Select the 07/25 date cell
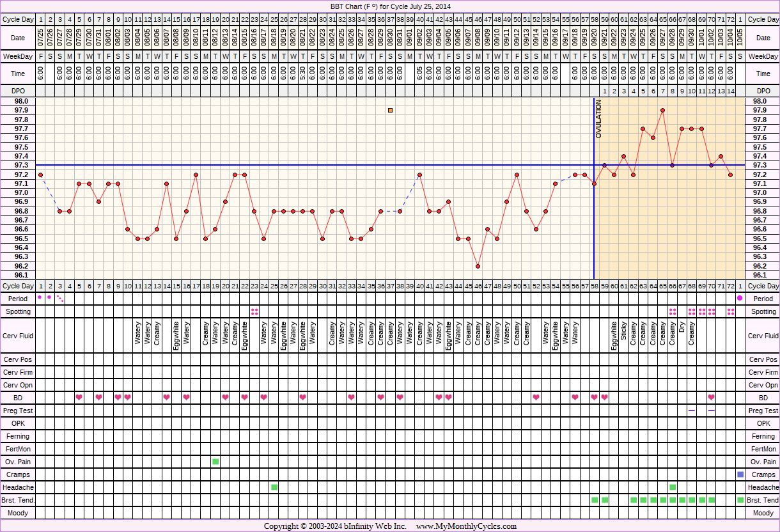Image resolution: width=780 pixels, height=532 pixels. (40, 38)
